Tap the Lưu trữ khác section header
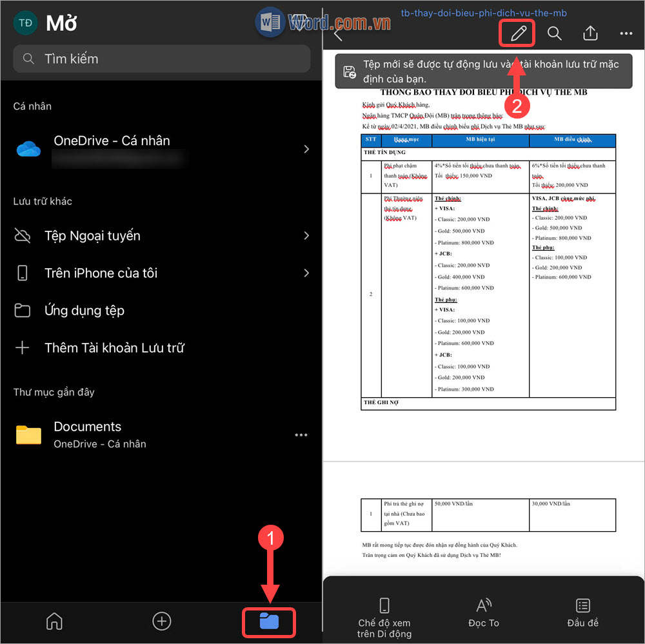This screenshot has height=644, width=645. pos(43,201)
